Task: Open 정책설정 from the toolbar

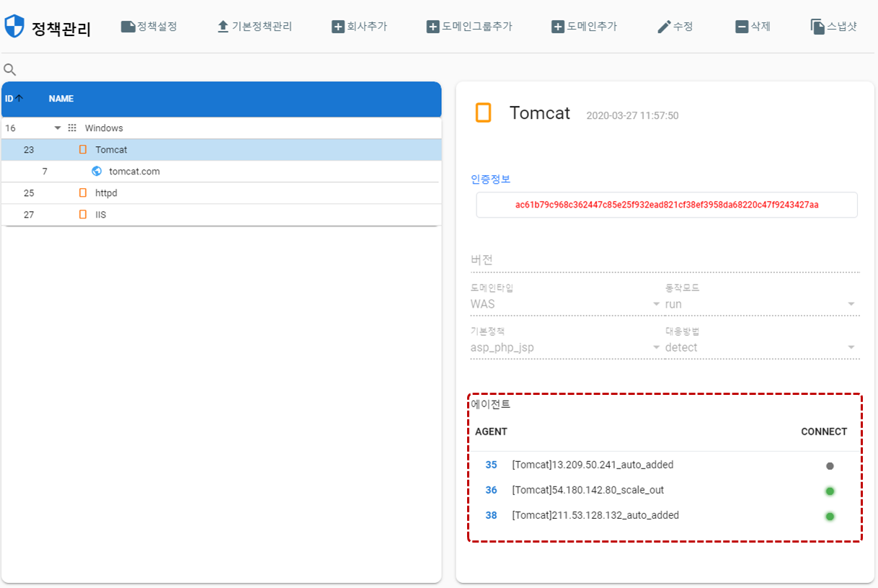Action: point(149,27)
